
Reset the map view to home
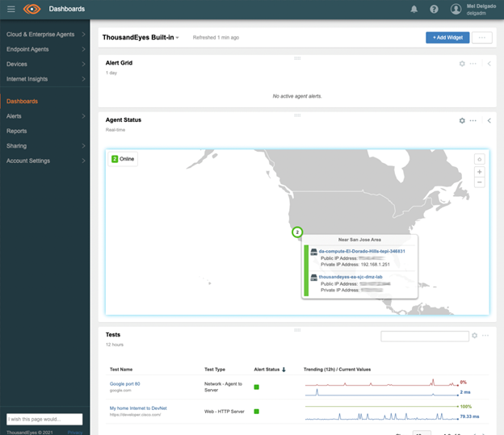479,159
